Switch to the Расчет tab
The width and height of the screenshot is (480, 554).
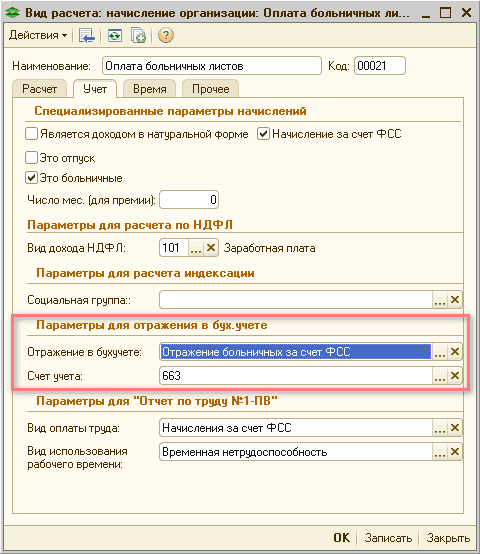(40, 89)
